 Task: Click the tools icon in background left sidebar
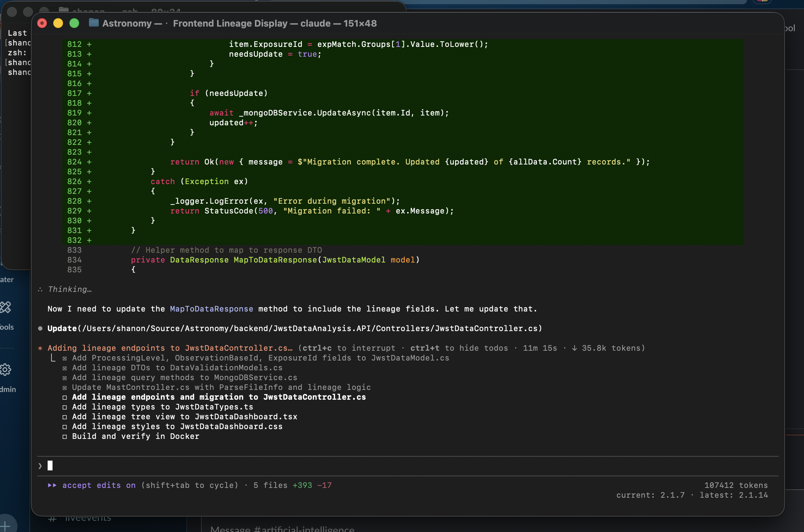[x=5, y=307]
